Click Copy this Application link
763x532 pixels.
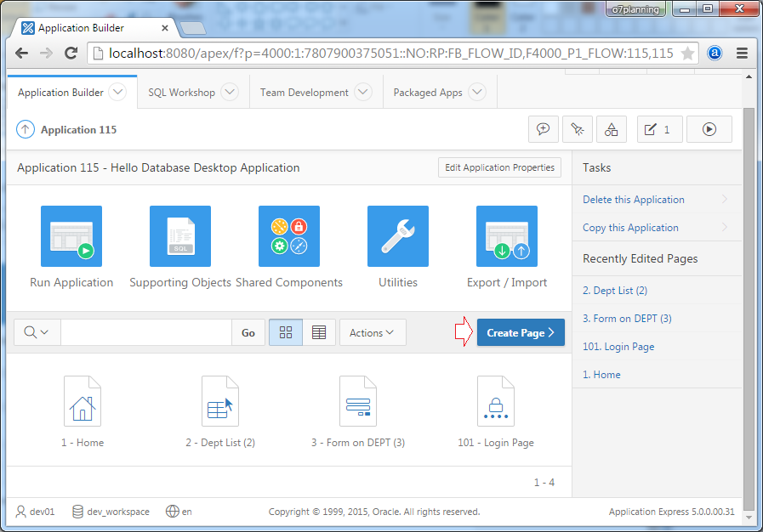coord(630,228)
